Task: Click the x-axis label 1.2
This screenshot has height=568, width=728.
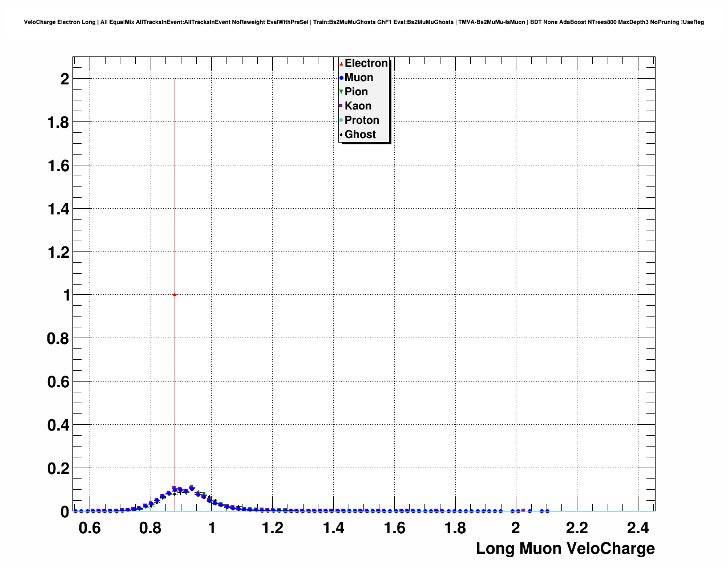Action: pyautogui.click(x=272, y=528)
